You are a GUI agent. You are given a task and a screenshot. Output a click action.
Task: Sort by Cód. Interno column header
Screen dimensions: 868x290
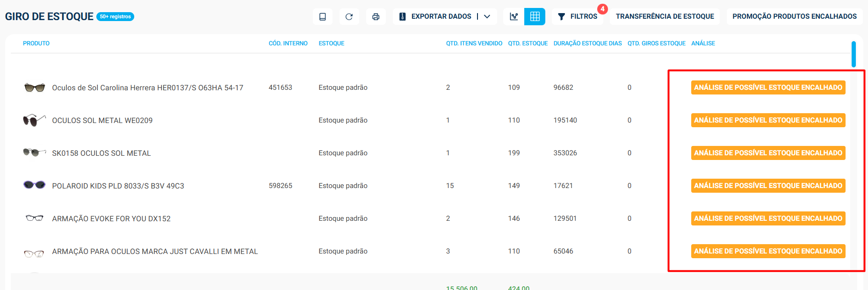click(x=288, y=43)
